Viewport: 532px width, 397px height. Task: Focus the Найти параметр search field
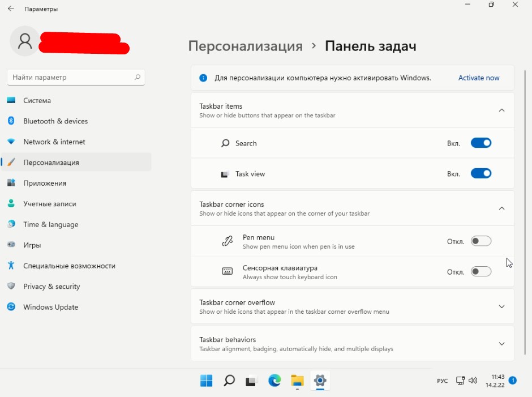[76, 78]
